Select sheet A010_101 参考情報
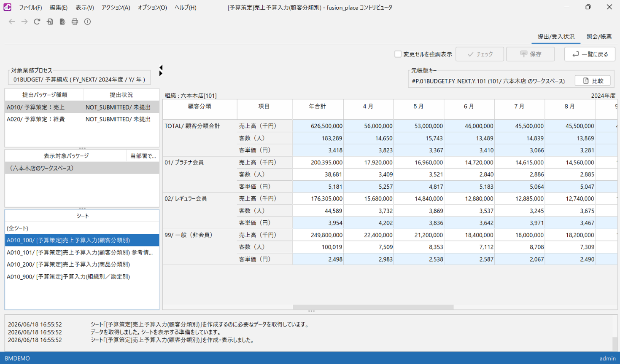Screen dimensions: 620x364 [82, 252]
